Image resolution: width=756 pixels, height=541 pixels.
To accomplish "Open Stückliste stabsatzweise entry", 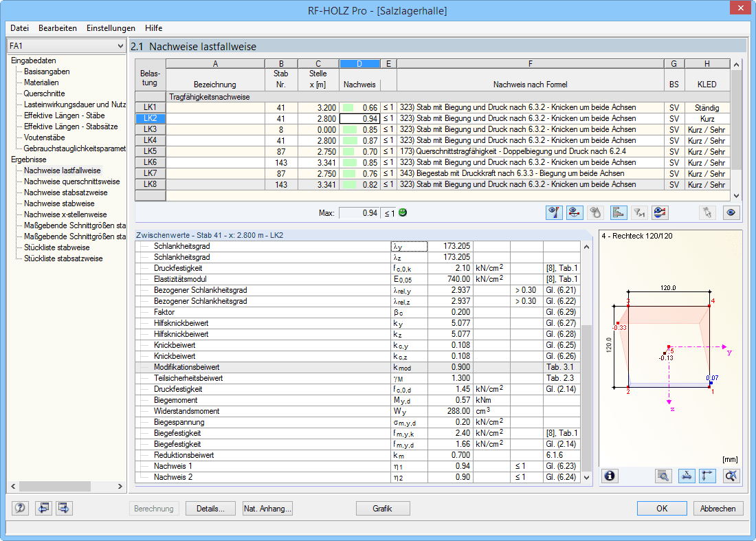I will pos(63,258).
